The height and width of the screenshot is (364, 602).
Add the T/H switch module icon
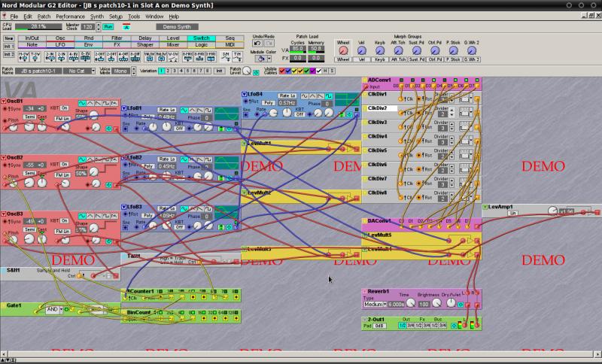[237, 56]
